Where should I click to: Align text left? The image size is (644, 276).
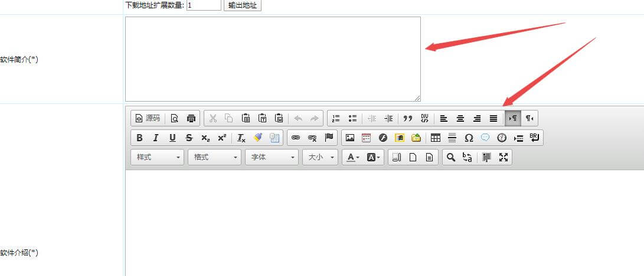pyautogui.click(x=443, y=118)
